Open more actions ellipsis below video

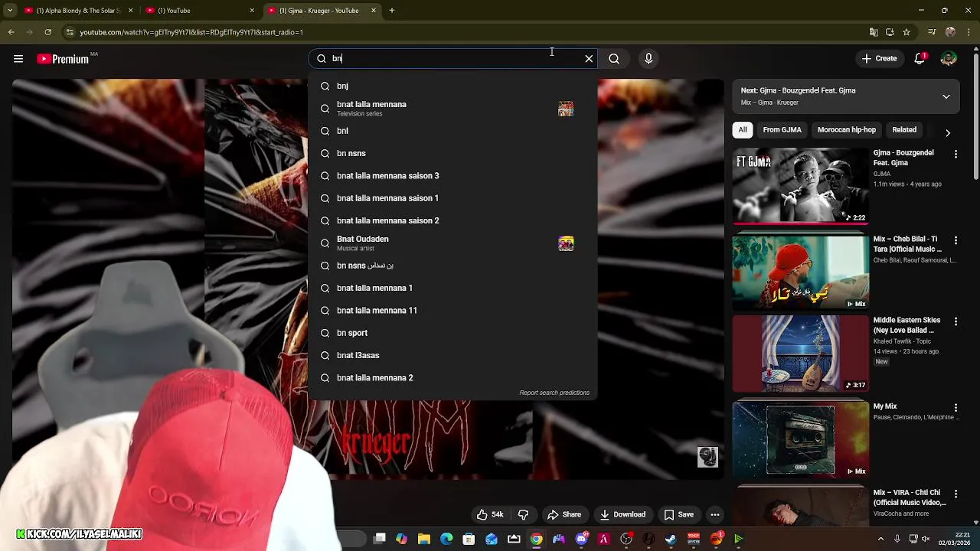pyautogui.click(x=715, y=515)
